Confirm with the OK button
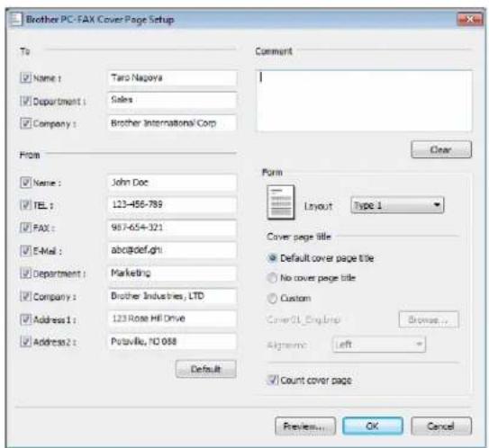The image size is (489, 448). 373,426
